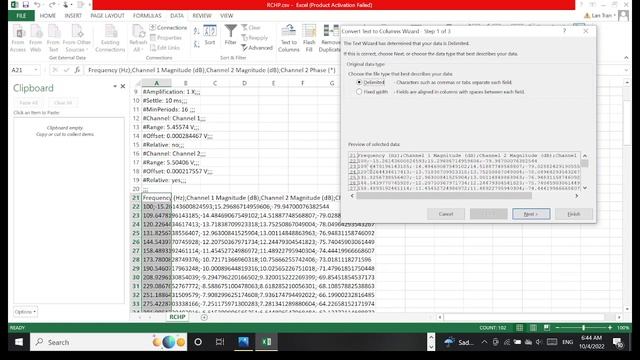Select the Delimited radio button
This screenshot has height=360, width=640.
pos(359,82)
